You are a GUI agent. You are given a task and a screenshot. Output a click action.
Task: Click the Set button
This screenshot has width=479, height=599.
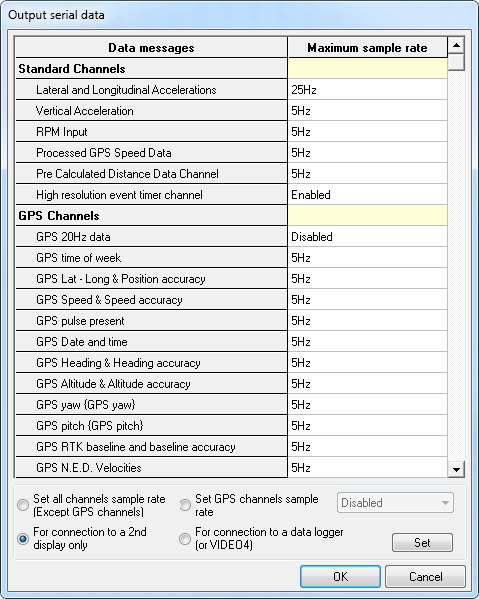[422, 542]
